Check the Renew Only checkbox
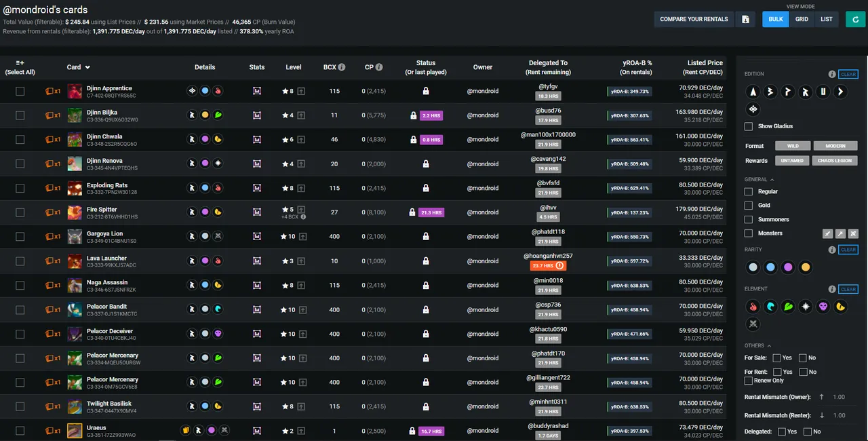 [749, 381]
